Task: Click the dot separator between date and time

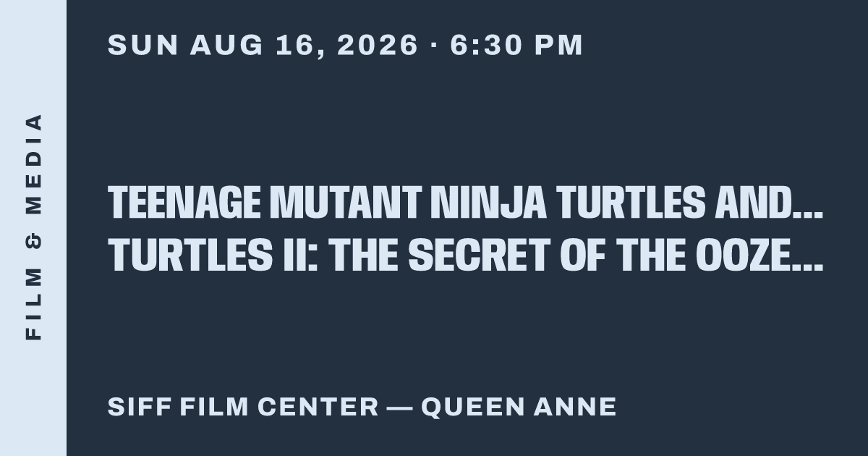Action: (x=434, y=46)
